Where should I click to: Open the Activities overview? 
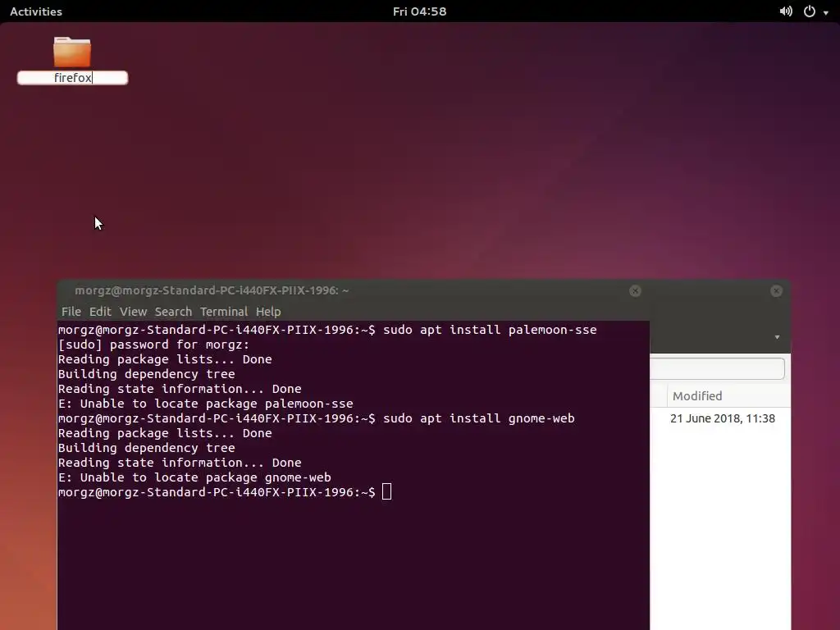[x=36, y=11]
